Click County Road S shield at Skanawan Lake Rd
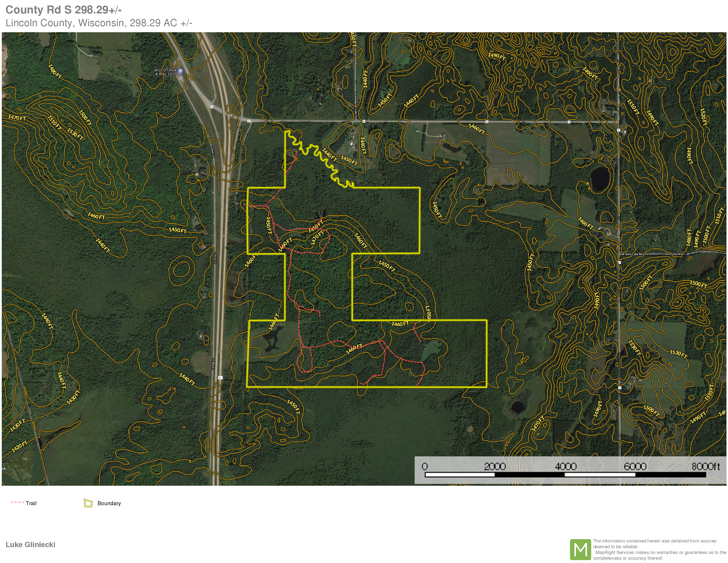The height and width of the screenshot is (563, 728). tap(364, 121)
